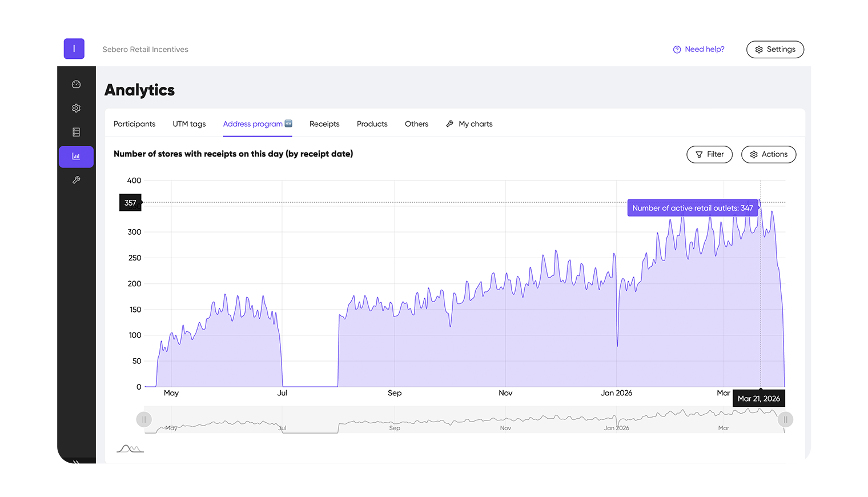Open the Filter options
868x497 pixels.
[x=709, y=154]
